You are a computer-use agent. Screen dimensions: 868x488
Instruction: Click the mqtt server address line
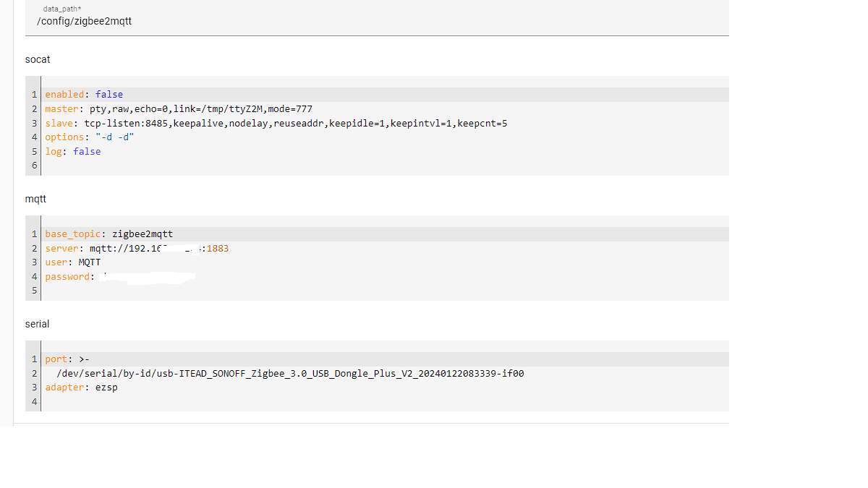[136, 249]
